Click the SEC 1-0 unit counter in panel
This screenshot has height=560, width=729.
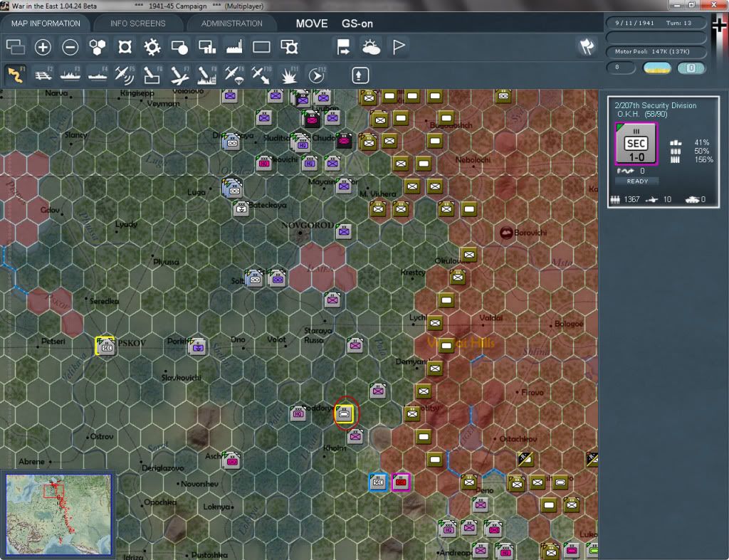click(x=636, y=144)
